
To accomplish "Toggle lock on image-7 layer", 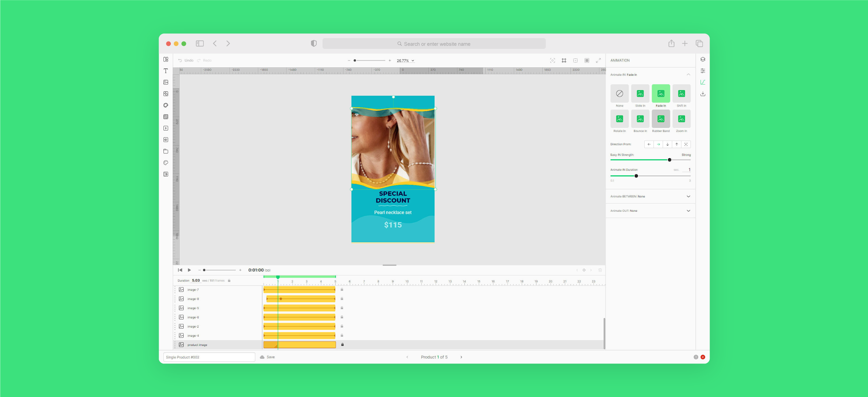I will pos(342,290).
